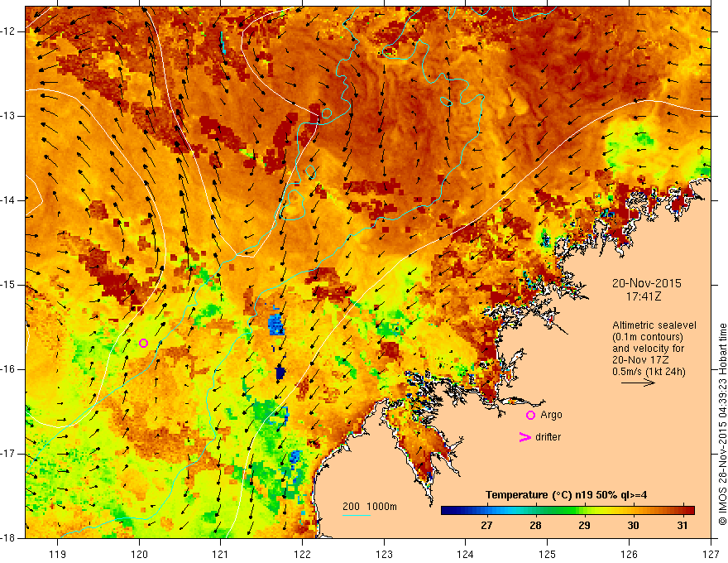
Task: Click the 27 tick on the temperature scale
Action: coord(486,526)
